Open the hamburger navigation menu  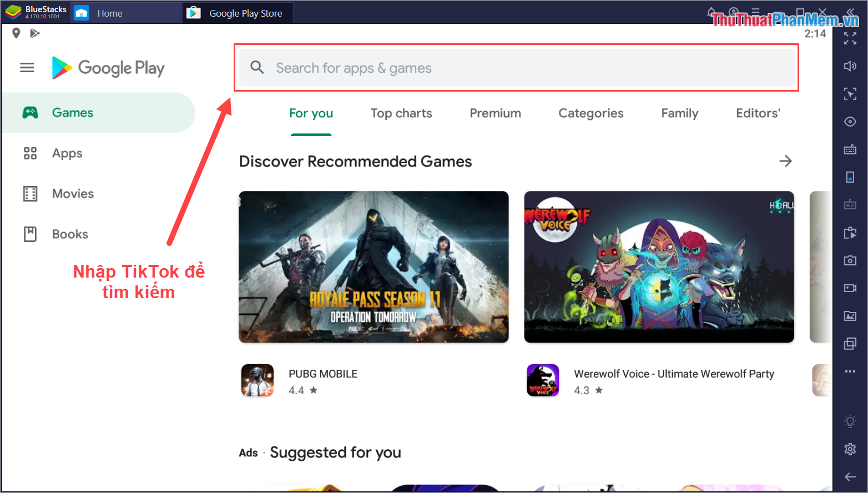click(x=27, y=68)
